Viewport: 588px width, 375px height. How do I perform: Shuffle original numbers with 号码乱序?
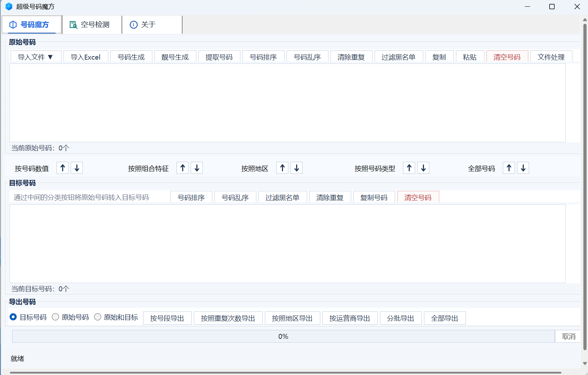coord(307,57)
